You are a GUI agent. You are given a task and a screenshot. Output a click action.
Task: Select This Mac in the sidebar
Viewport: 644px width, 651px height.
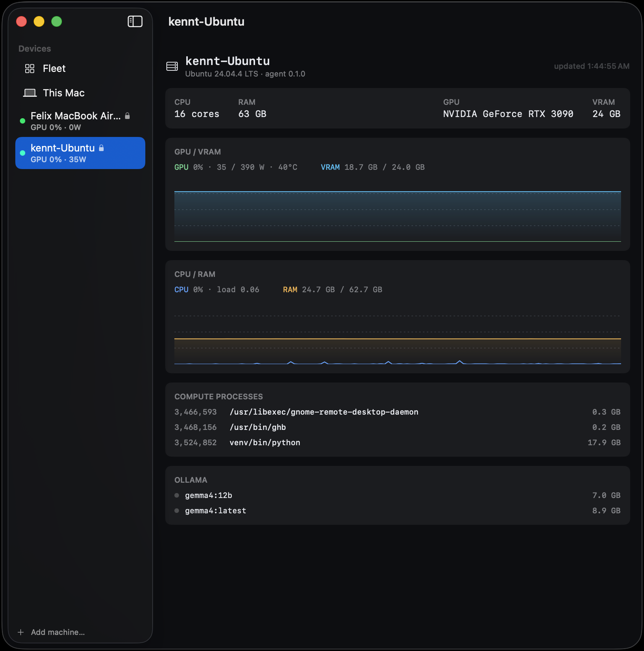point(80,93)
